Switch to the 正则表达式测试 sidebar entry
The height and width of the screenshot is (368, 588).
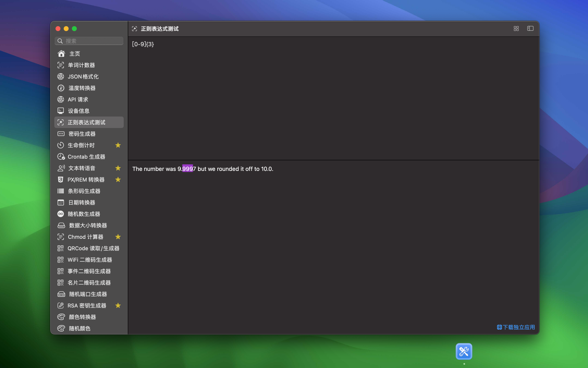coord(86,122)
